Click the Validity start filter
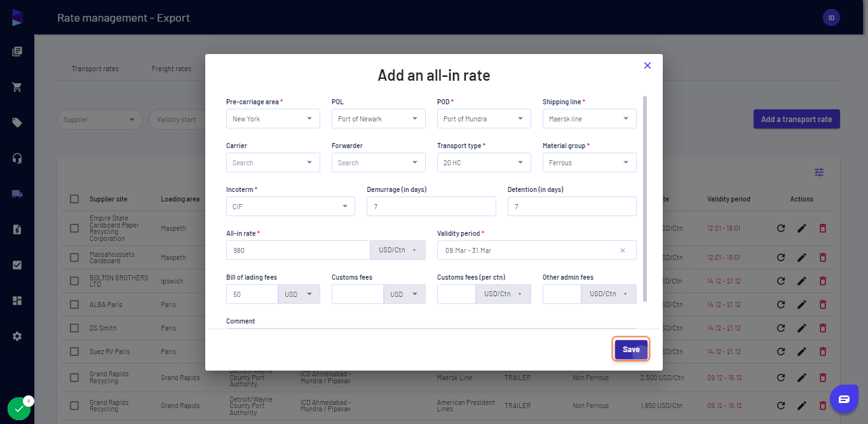This screenshot has height=424, width=868. pyautogui.click(x=177, y=120)
